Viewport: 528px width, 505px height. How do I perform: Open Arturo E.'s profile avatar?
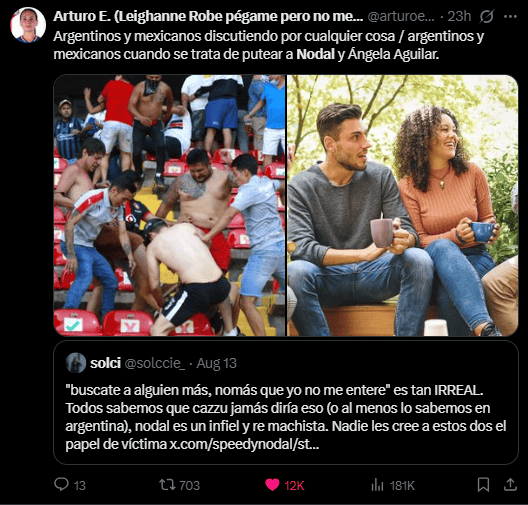click(28, 25)
